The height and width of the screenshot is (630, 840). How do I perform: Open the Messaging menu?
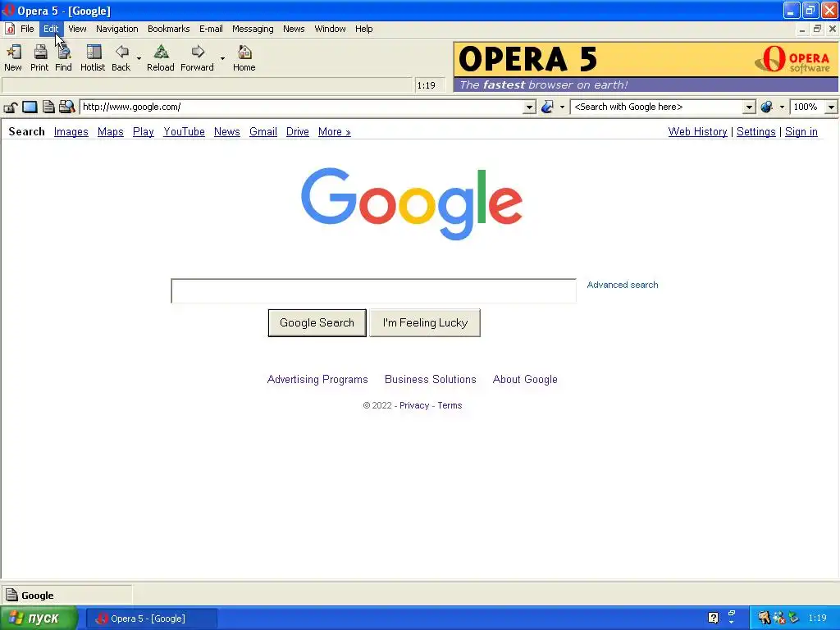253,29
